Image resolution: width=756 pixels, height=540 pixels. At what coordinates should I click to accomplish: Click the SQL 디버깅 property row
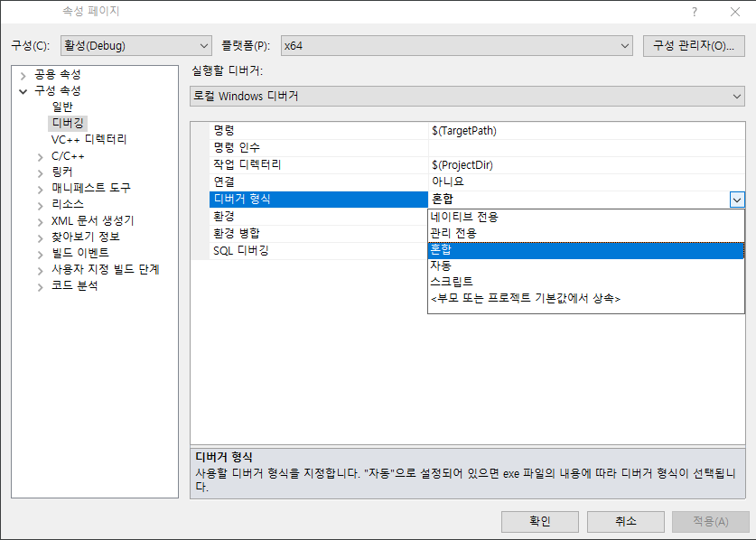(319, 251)
